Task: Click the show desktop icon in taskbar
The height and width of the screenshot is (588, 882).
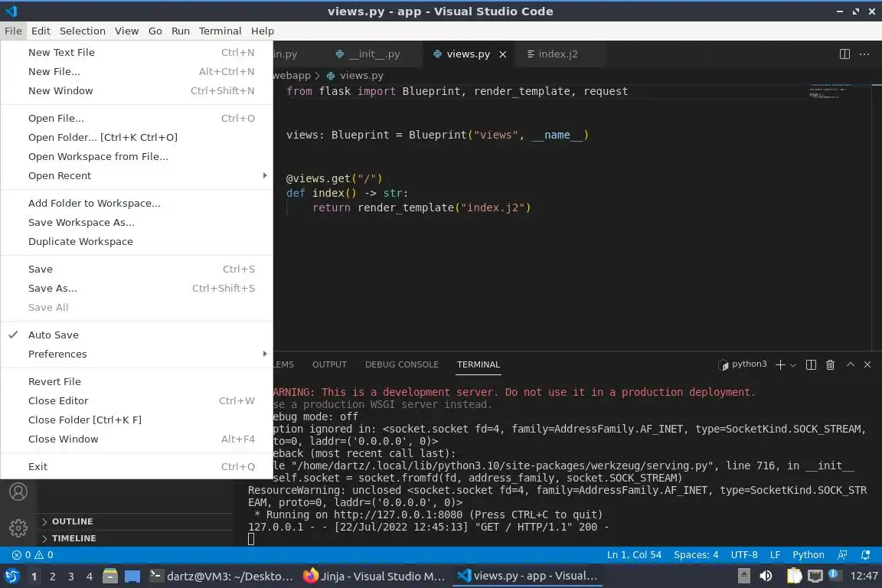Action: tap(132, 577)
